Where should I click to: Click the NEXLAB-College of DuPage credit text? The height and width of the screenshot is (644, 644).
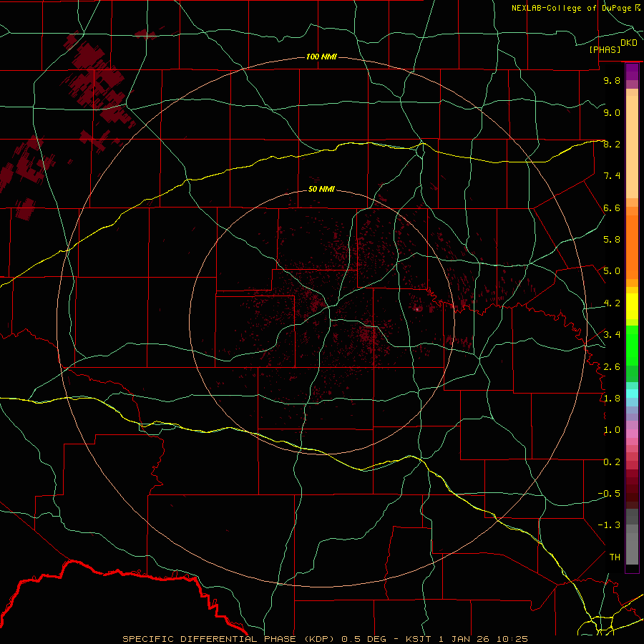(x=571, y=8)
